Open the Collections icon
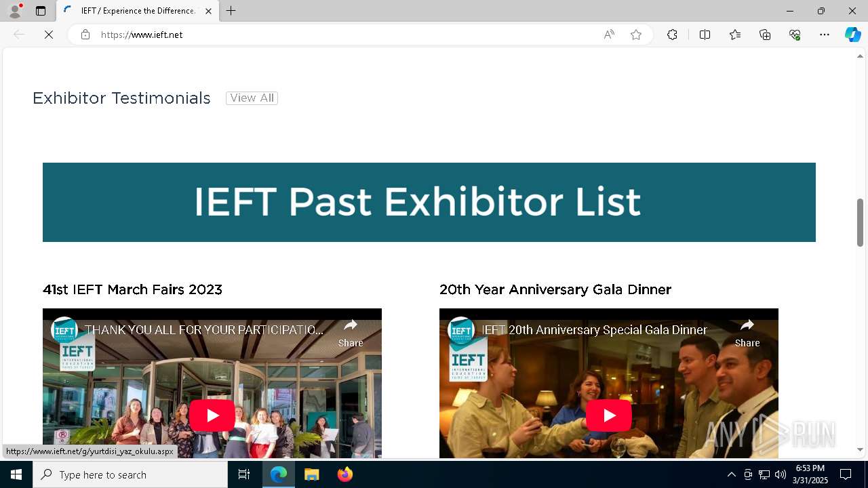868x488 pixels. (x=765, y=35)
